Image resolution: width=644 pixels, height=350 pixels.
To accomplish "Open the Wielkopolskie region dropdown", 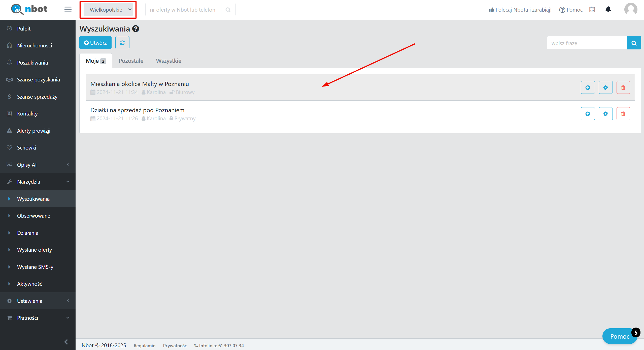I will (x=108, y=10).
